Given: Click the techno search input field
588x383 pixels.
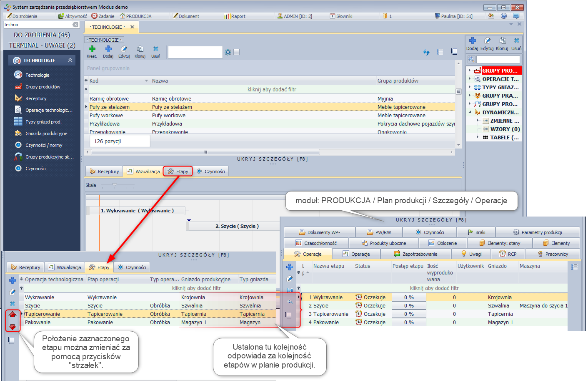Looking at the screenshot, I should [38, 25].
